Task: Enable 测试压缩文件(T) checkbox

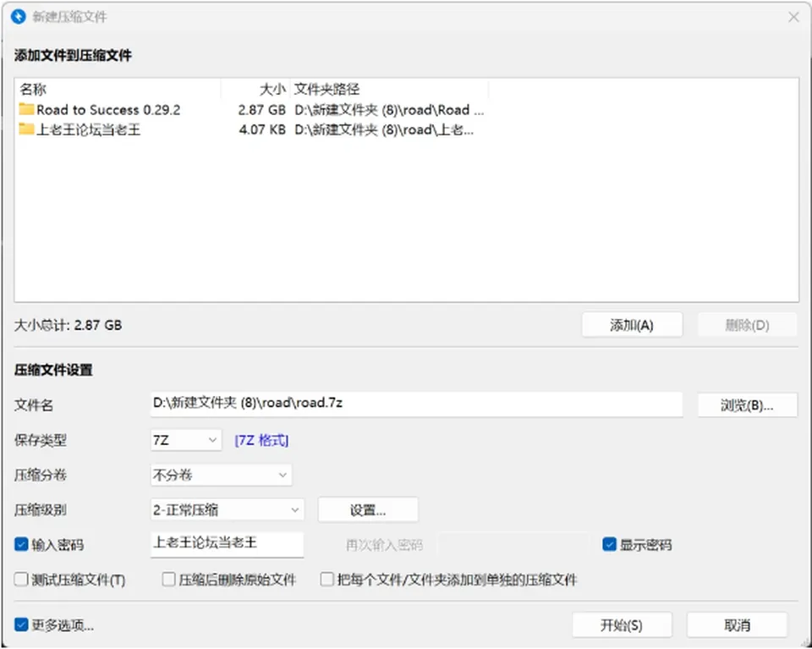Action: point(21,579)
